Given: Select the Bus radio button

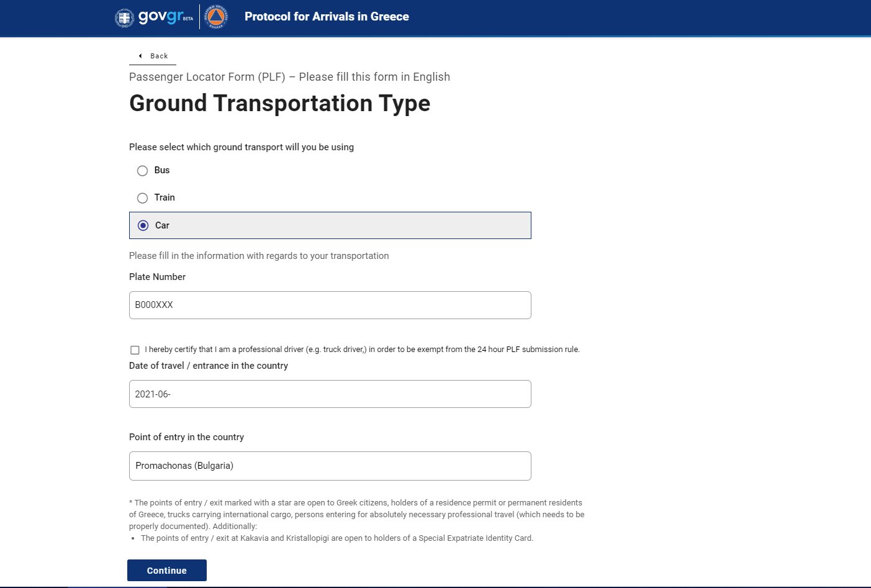Looking at the screenshot, I should (142, 171).
